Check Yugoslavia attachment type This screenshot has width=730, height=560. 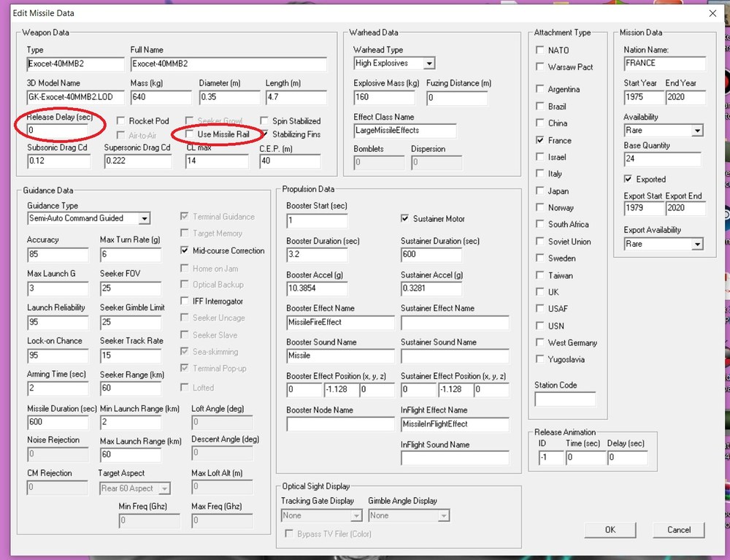point(540,359)
